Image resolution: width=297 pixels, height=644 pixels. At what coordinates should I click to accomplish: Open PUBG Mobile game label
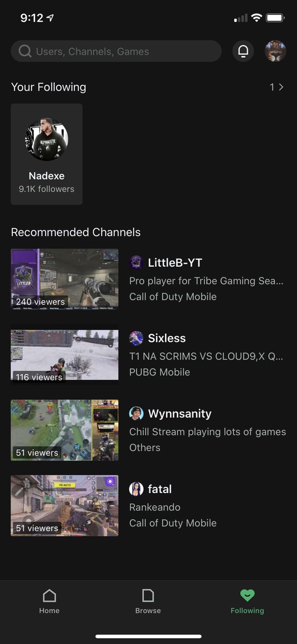coord(160,372)
